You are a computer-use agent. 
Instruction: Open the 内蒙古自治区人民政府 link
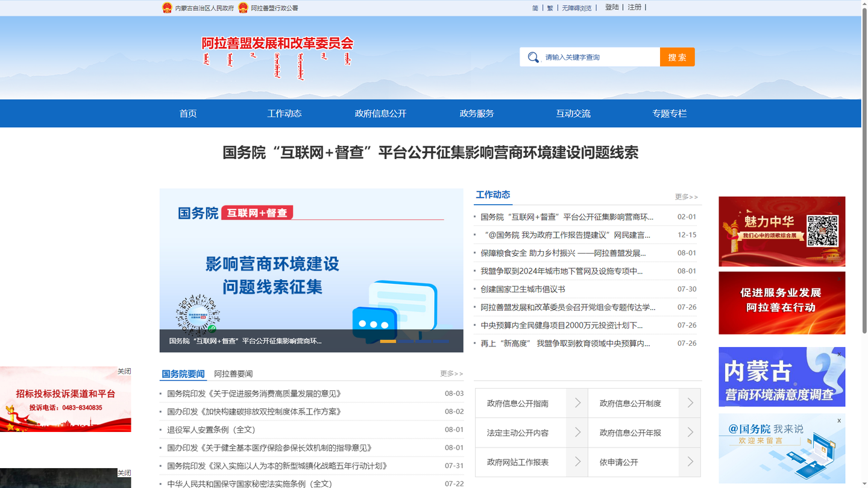(x=204, y=8)
